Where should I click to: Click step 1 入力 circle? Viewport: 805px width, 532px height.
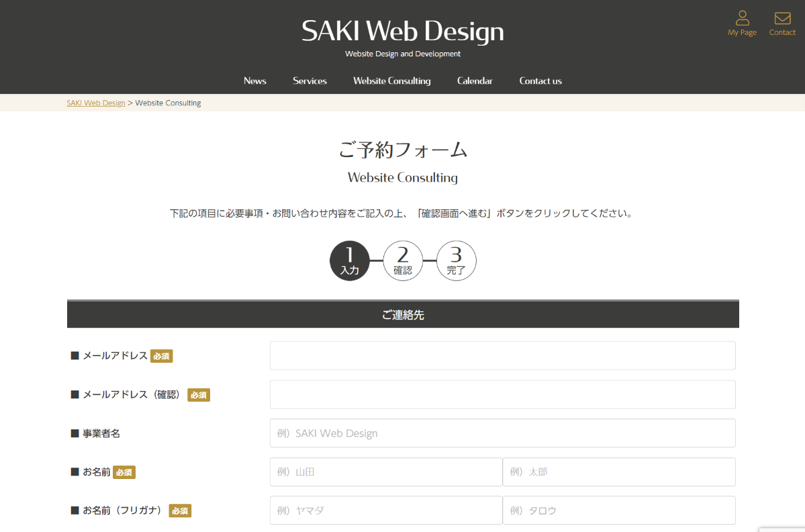pyautogui.click(x=350, y=260)
